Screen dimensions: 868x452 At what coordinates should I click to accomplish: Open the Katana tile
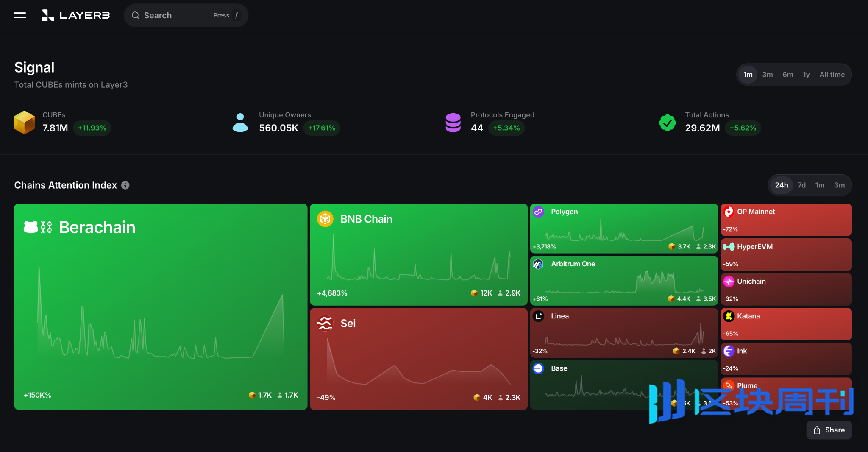pyautogui.click(x=786, y=324)
